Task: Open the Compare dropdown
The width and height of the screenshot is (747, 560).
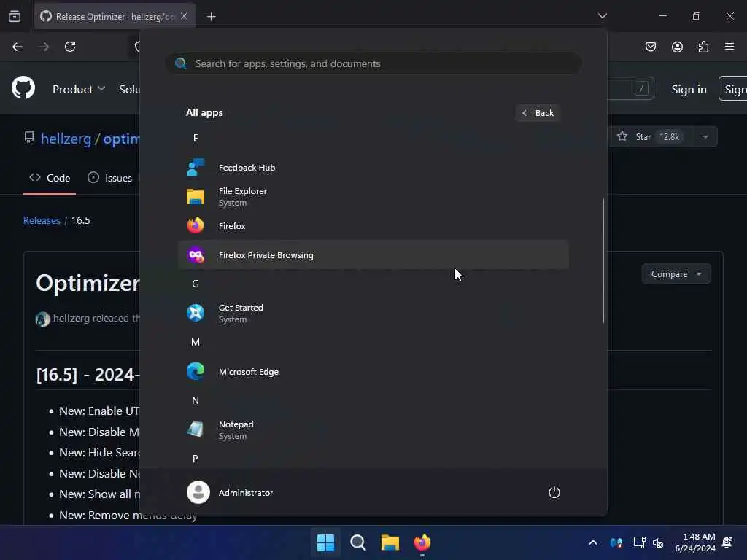Action: (676, 274)
